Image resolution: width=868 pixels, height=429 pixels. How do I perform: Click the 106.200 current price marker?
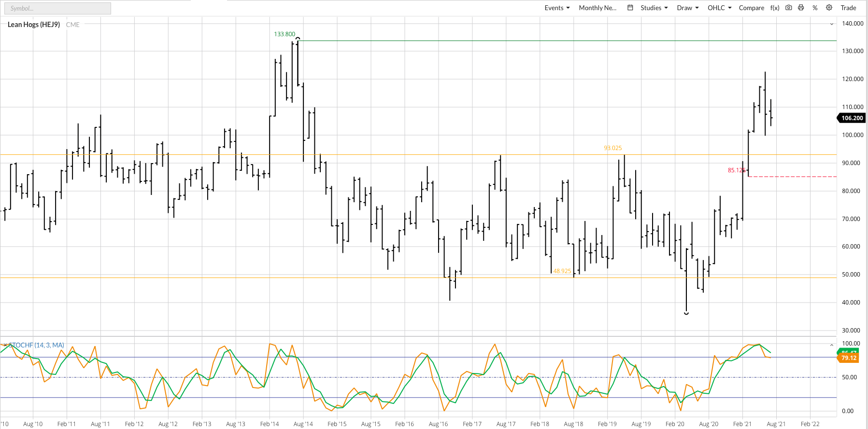tap(852, 118)
